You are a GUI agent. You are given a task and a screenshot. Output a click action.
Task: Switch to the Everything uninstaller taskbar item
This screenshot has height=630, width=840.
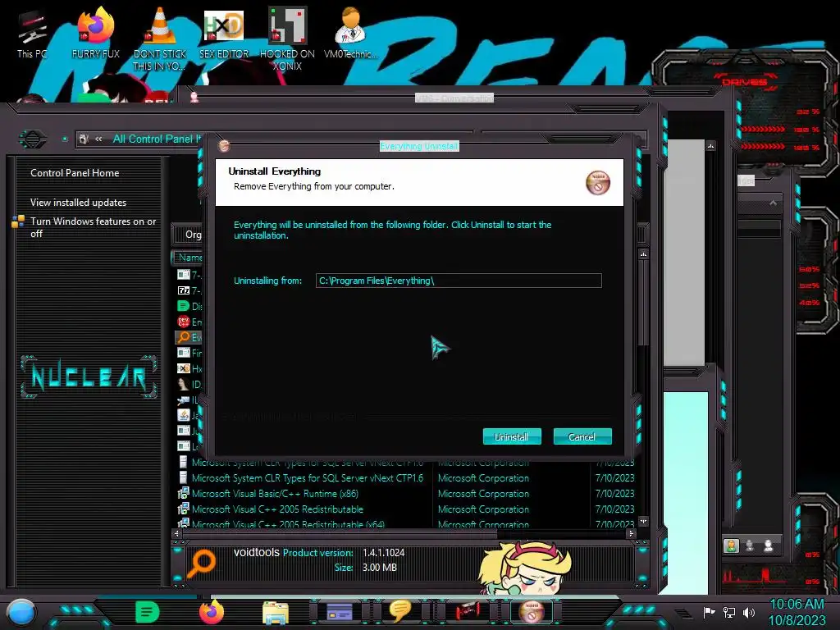(532, 611)
